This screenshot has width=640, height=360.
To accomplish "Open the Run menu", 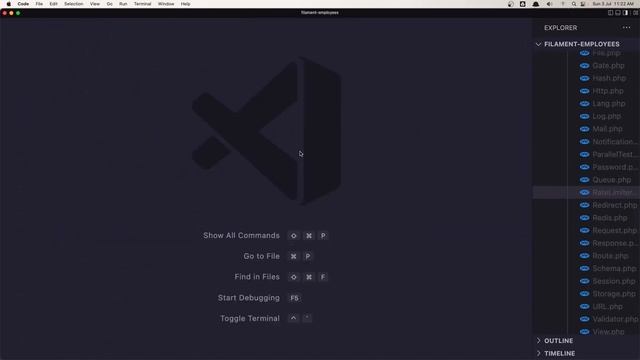I will pyautogui.click(x=123, y=4).
